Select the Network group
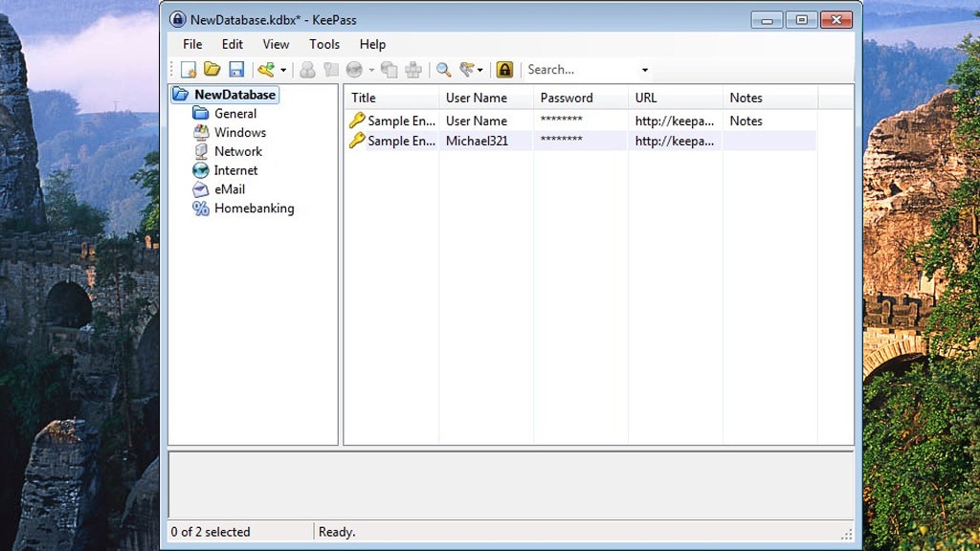This screenshot has height=551, width=980. pos(238,151)
